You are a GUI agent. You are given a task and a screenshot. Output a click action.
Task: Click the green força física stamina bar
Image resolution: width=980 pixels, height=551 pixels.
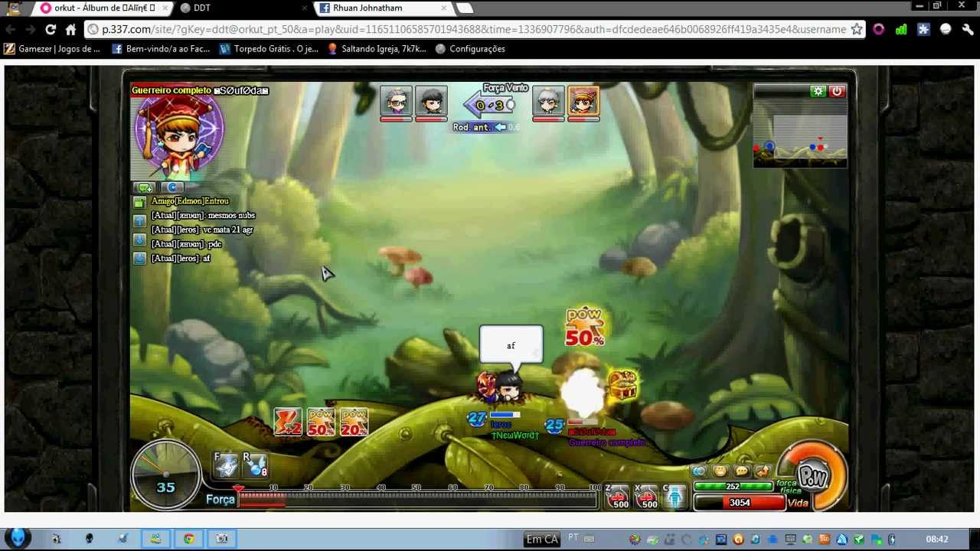(733, 487)
